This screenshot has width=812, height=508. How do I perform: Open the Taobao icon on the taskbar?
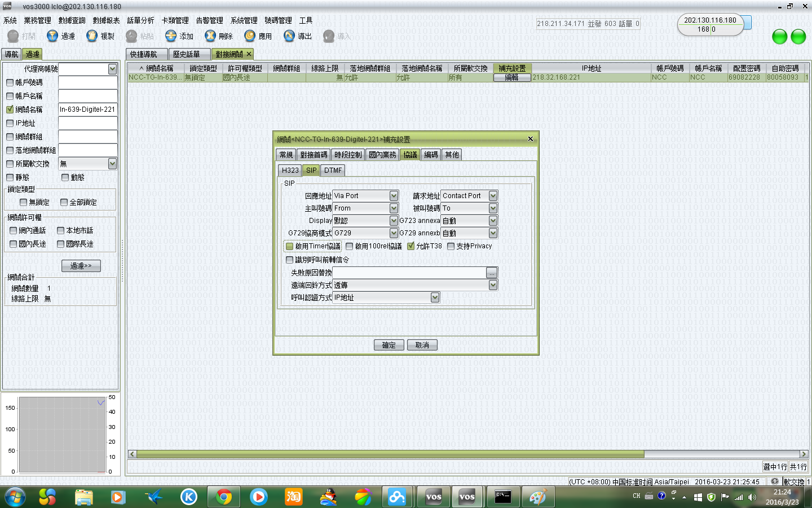(293, 497)
